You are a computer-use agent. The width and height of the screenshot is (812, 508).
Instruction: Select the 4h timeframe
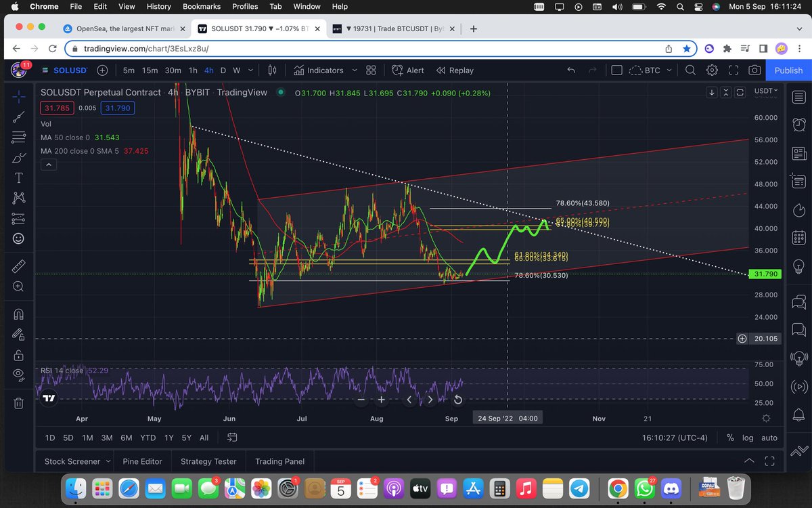pyautogui.click(x=209, y=70)
